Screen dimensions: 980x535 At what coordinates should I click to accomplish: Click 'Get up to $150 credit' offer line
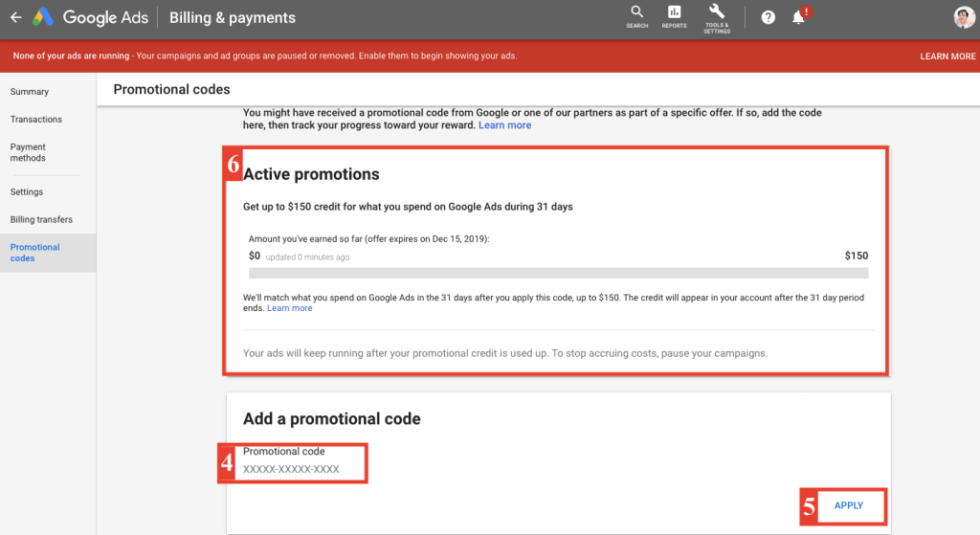[x=408, y=207]
